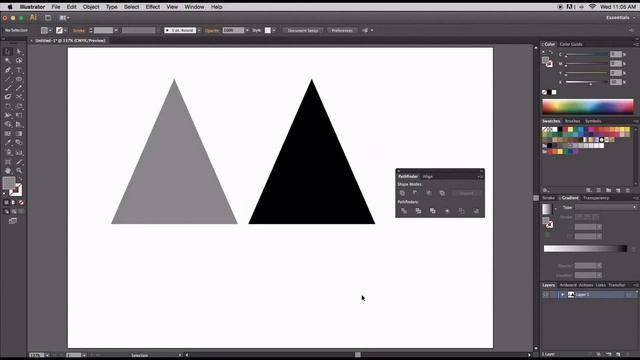This screenshot has height=360, width=640.
Task: Click the Opacity input field
Action: click(x=233, y=30)
